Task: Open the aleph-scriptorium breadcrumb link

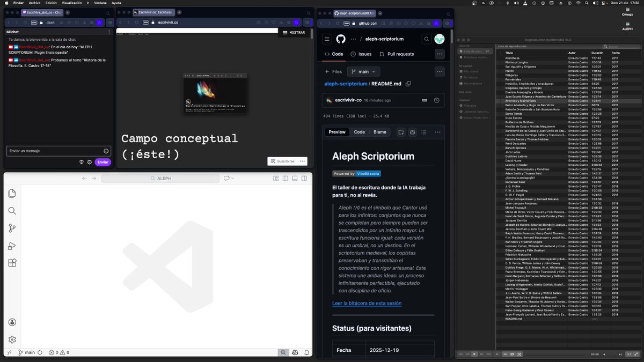Action: coord(346,84)
